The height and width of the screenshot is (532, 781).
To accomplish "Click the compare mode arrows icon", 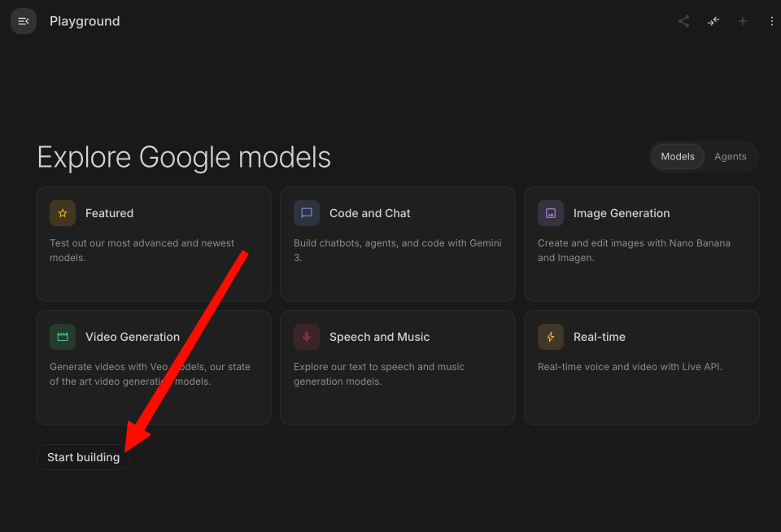I will coord(713,21).
